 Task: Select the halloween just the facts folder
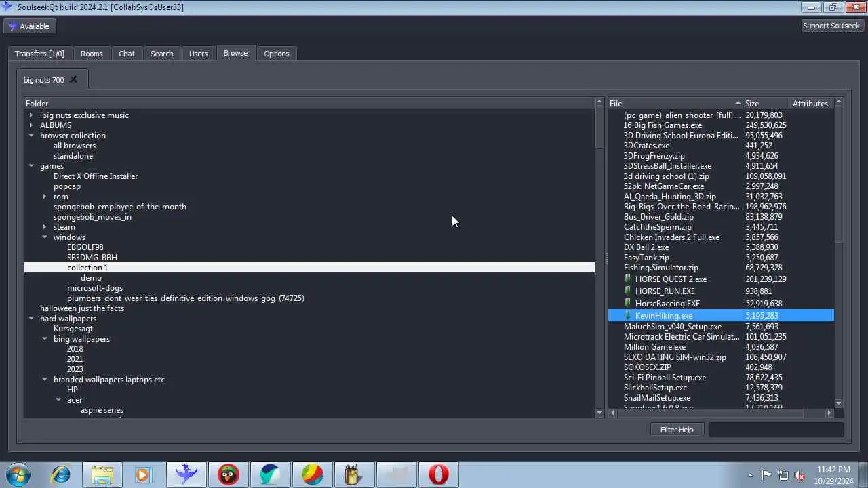(x=82, y=308)
